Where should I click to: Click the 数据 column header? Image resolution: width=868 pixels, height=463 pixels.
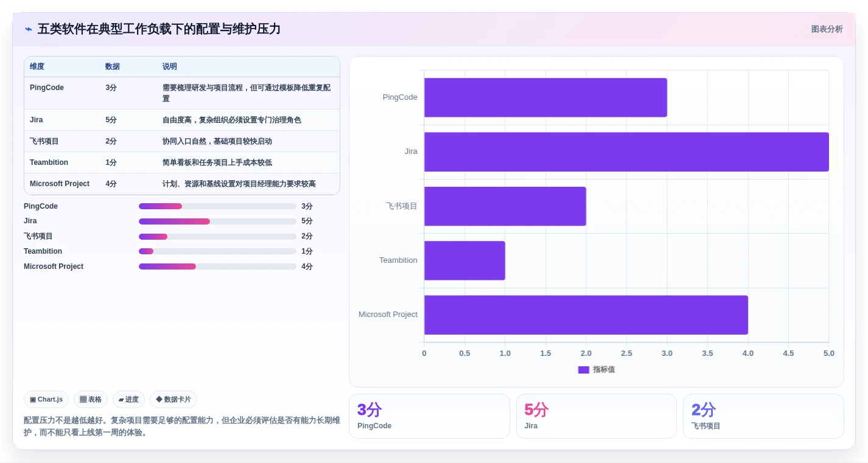click(x=113, y=67)
